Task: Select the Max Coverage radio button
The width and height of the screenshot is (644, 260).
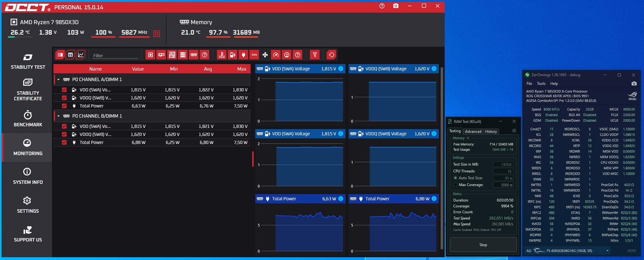Action: click(455, 185)
